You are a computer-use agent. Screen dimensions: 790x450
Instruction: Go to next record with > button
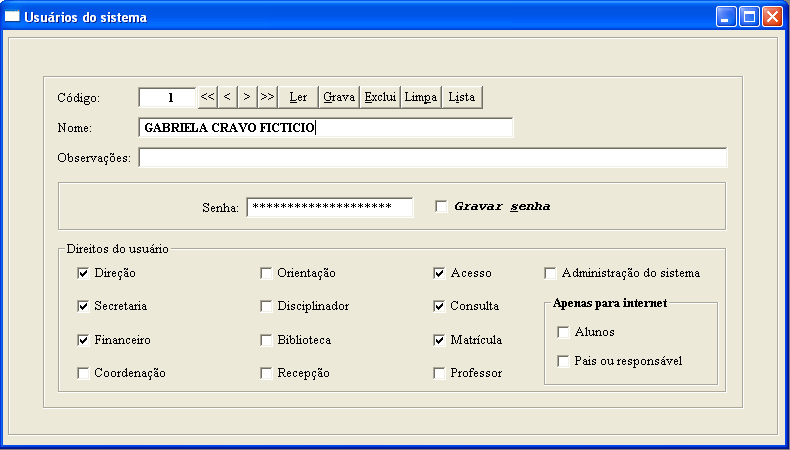[247, 97]
